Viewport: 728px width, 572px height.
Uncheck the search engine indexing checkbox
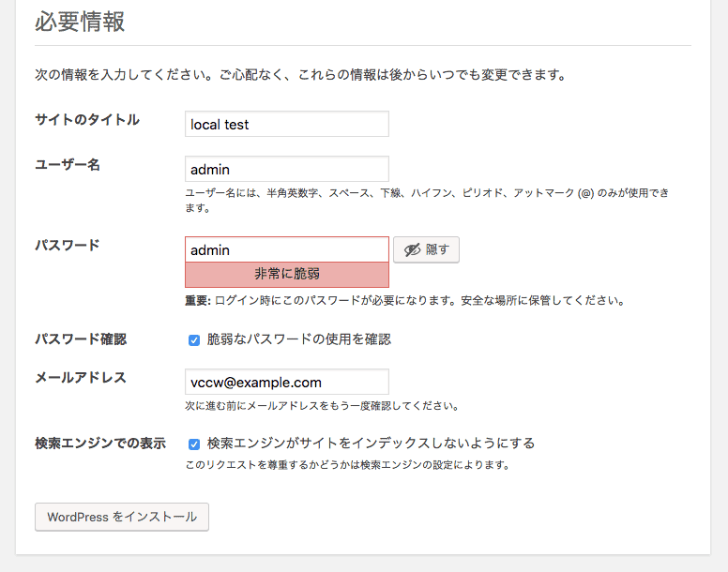[194, 444]
